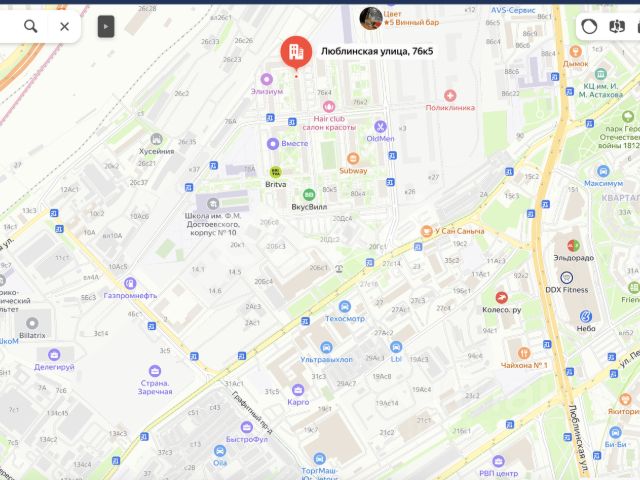Image resolution: width=640 pixels, height=480 pixels.
Task: Click the search magnifier icon
Action: coord(31,27)
